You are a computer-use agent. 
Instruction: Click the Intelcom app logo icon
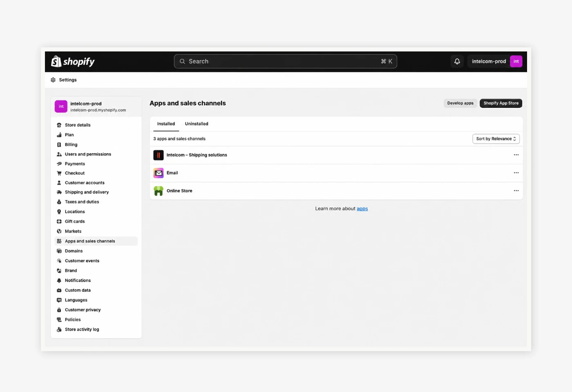coord(159,155)
